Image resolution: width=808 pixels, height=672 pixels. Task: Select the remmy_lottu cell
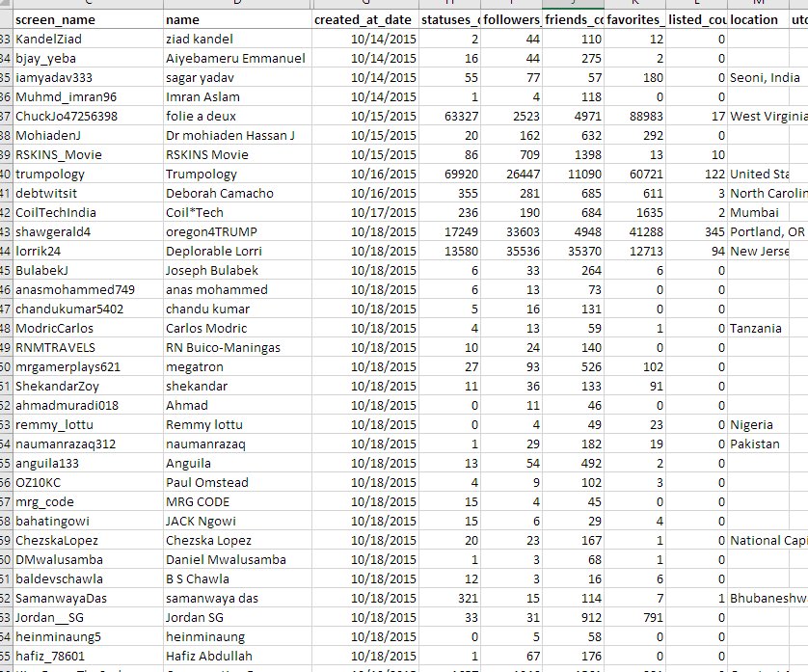coord(88,424)
